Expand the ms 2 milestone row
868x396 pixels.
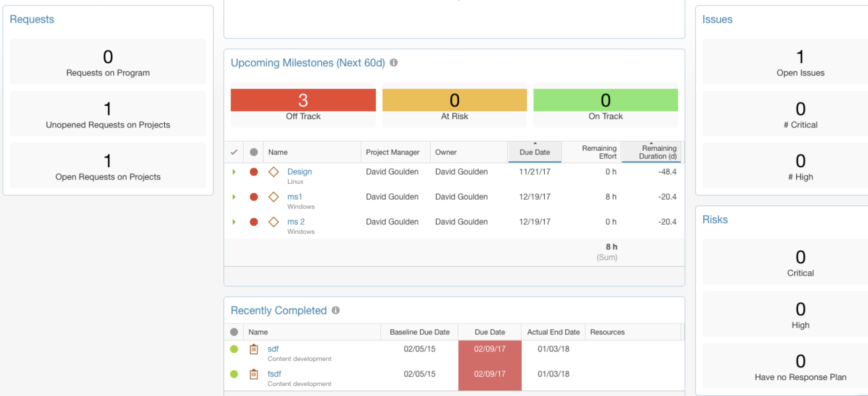tap(234, 222)
